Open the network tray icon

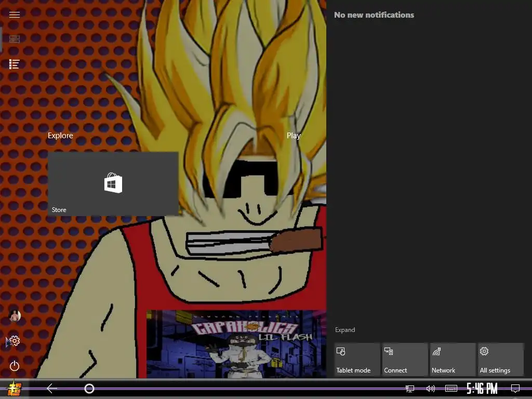tap(410, 389)
